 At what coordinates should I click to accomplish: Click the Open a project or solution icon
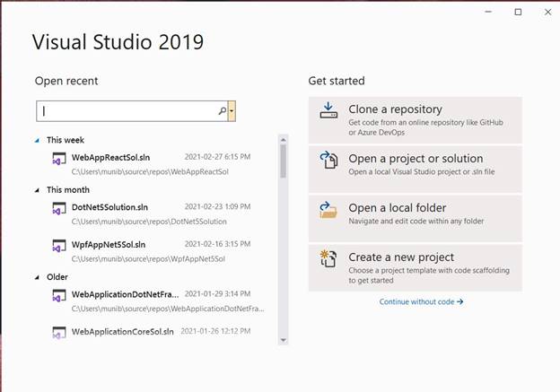(x=328, y=161)
